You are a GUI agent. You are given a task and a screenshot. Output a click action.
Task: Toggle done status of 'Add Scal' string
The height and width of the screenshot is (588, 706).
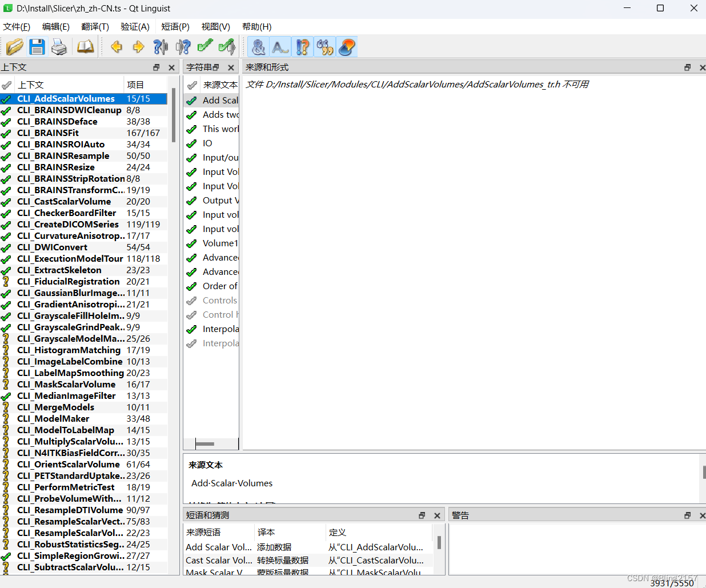pos(192,101)
